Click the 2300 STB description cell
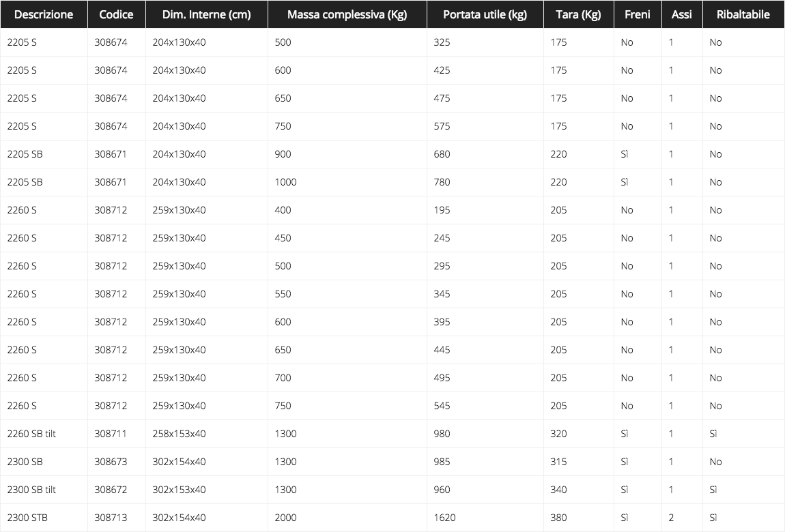 click(x=27, y=518)
